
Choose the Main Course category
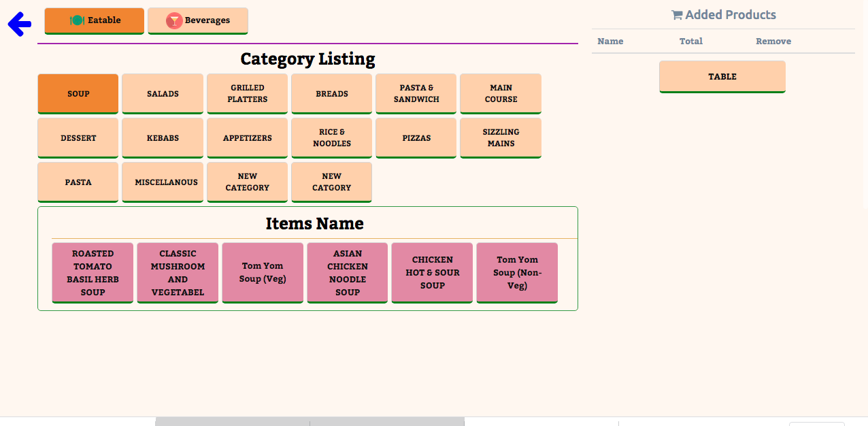pos(501,94)
